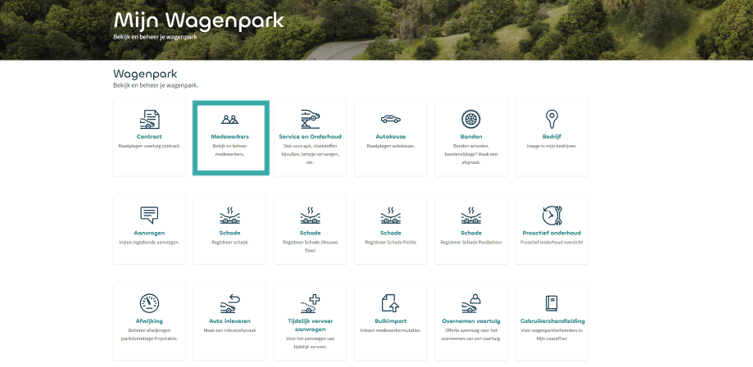
Task: Click the Afwijking speedometer icon
Action: 149,303
